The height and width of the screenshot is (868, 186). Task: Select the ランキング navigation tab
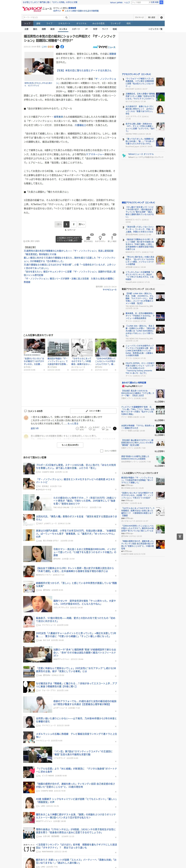click(x=115, y=24)
